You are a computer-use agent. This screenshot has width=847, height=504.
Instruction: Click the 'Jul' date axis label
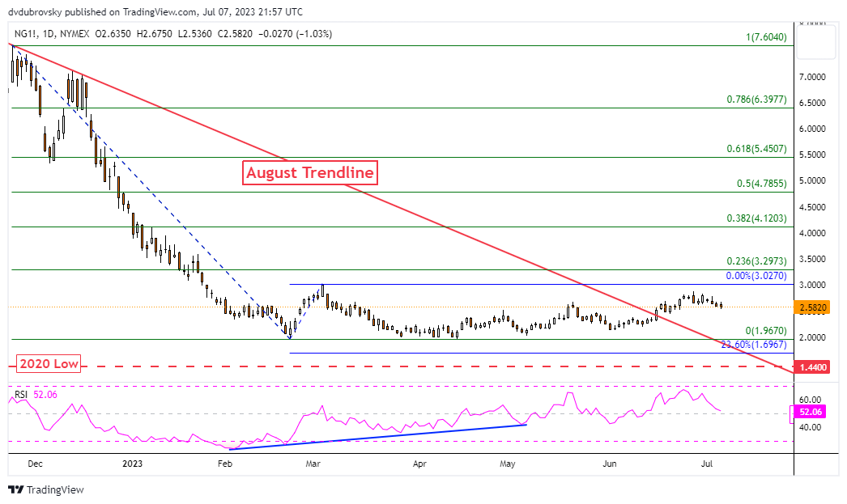[x=707, y=464]
